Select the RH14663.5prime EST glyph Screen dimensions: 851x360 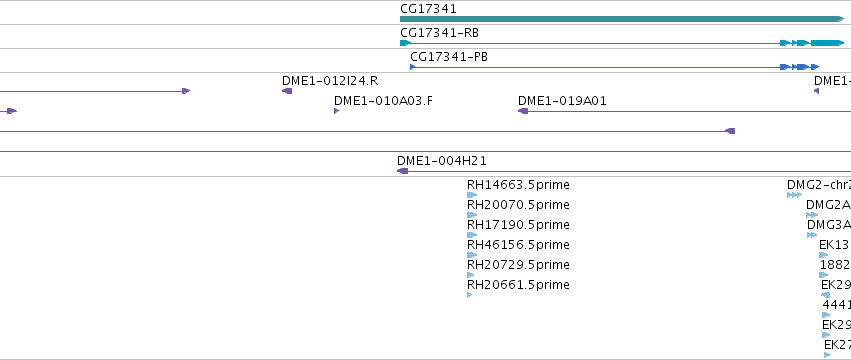pyautogui.click(x=472, y=195)
